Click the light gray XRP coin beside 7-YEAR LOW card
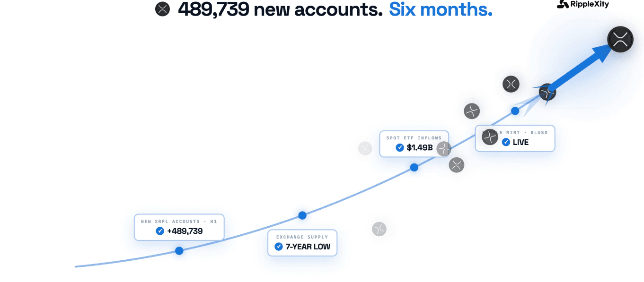This screenshot has height=282, width=644. click(x=379, y=229)
